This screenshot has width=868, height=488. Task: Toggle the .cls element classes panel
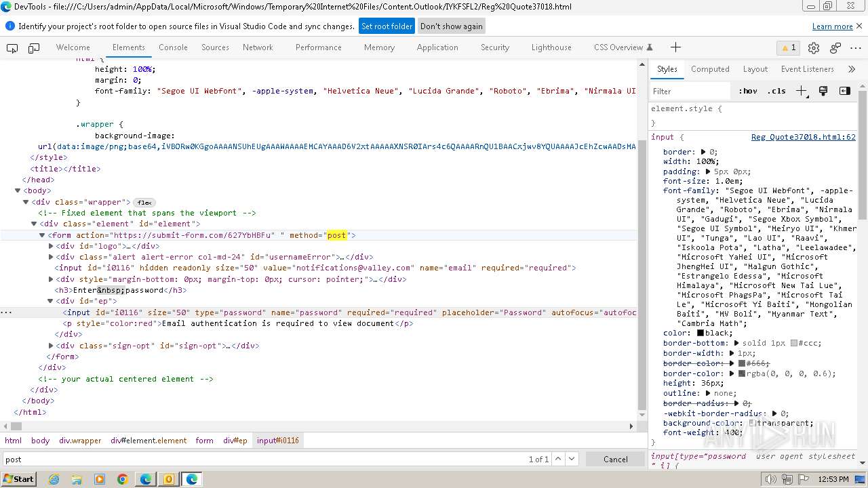click(x=776, y=91)
